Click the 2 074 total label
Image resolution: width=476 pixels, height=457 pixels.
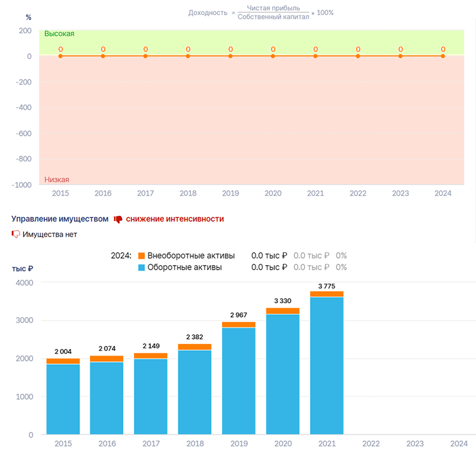(107, 348)
